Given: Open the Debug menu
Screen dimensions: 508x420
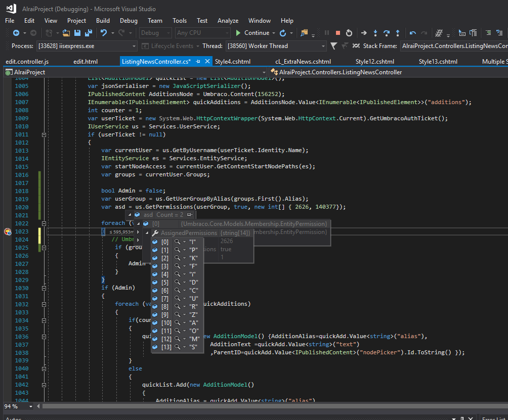Looking at the screenshot, I should 129,21.
